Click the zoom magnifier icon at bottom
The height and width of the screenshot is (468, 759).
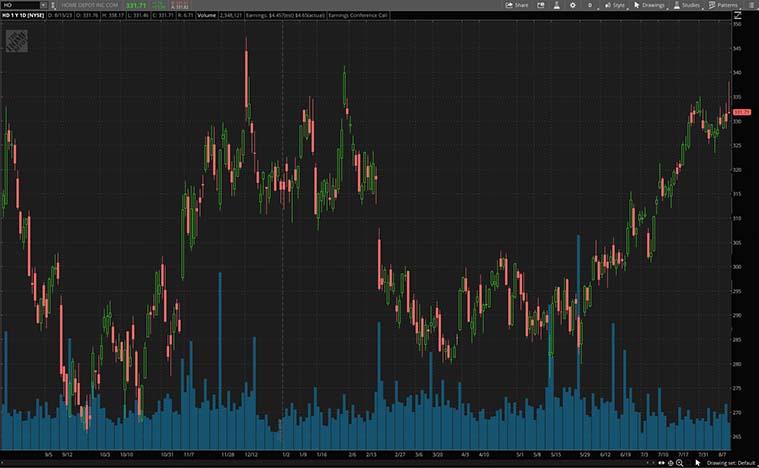click(x=680, y=463)
